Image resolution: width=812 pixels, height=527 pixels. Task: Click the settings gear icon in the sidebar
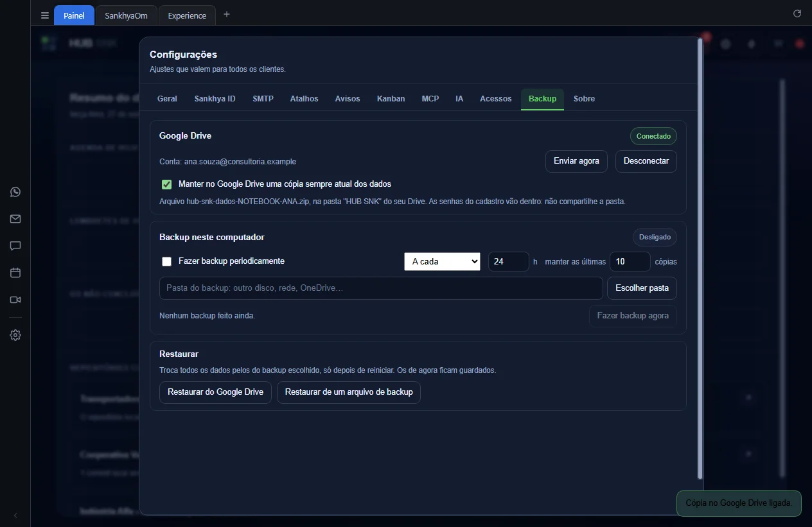[15, 335]
